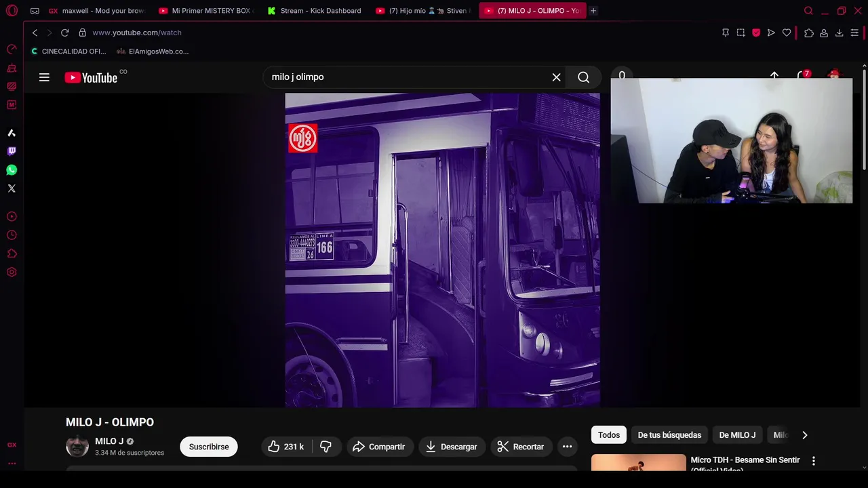Image resolution: width=868 pixels, height=488 pixels.
Task: Reload the current page
Action: click(x=64, y=33)
